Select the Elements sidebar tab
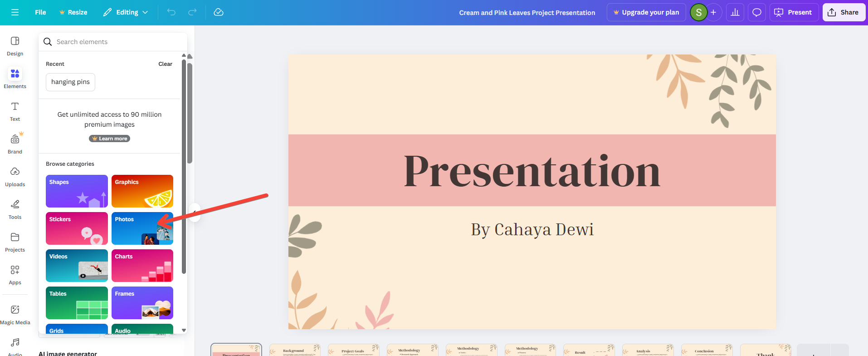This screenshot has height=356, width=868. 15,79
